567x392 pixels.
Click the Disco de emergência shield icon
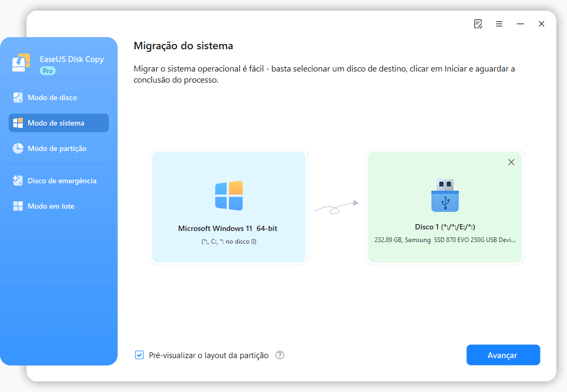(17, 181)
